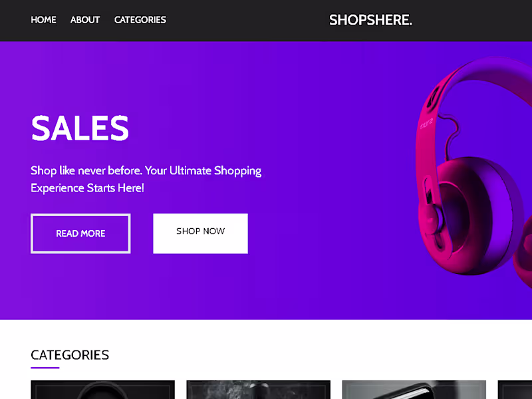Image resolution: width=532 pixels, height=399 pixels.
Task: Click the large SALES headline
Action: click(80, 128)
